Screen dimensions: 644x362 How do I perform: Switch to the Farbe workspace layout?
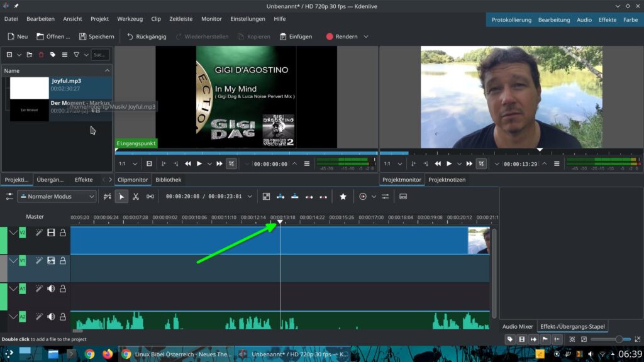click(630, 19)
